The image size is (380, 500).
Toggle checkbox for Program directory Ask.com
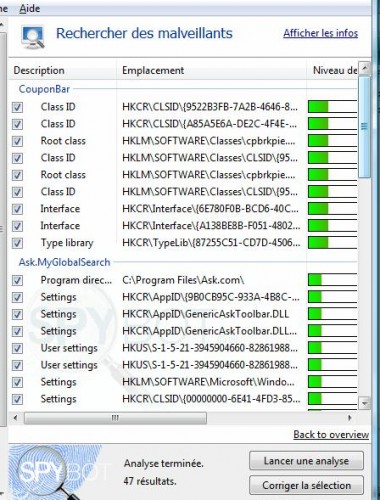click(x=17, y=280)
